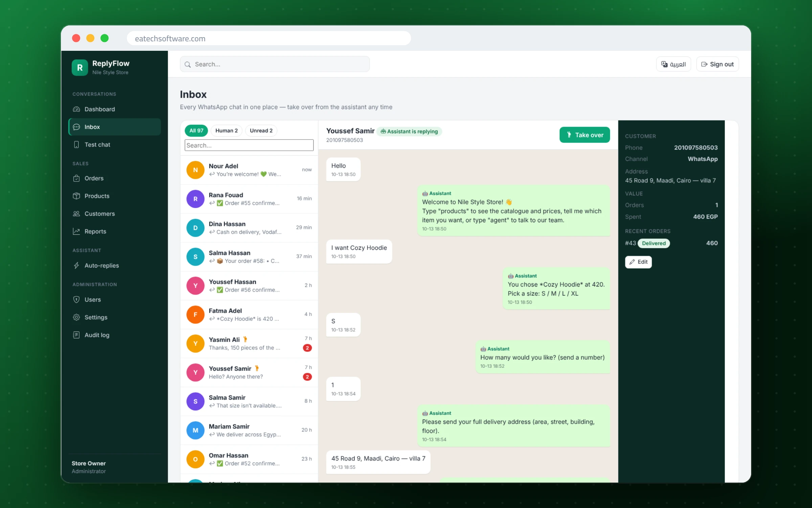Click Mariam Samir's blue avatar
Image resolution: width=812 pixels, height=508 pixels.
click(x=195, y=430)
